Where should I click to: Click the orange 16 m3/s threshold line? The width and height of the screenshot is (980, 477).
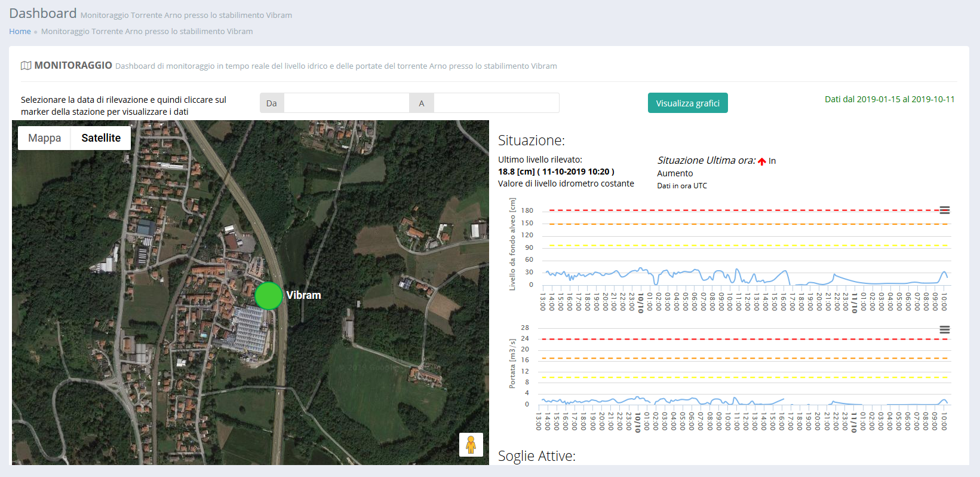click(745, 358)
